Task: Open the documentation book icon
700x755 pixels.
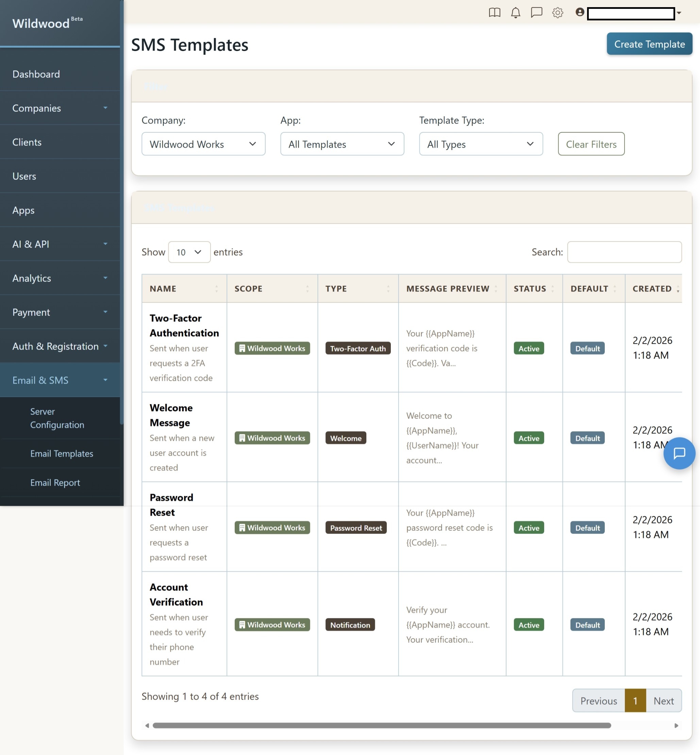Action: tap(494, 13)
